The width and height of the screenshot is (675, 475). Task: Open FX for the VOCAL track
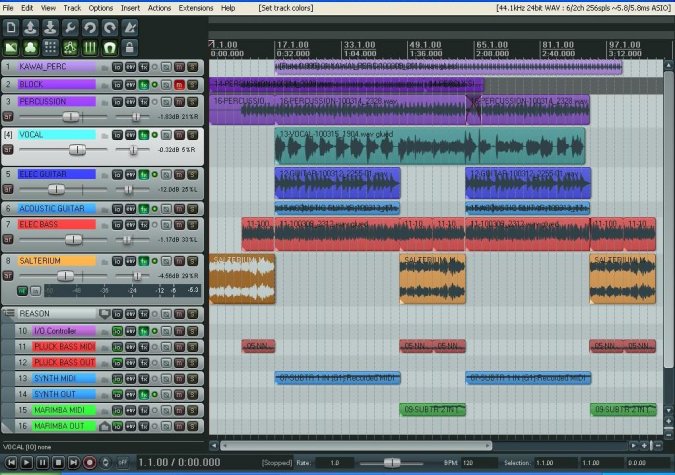coord(143,135)
